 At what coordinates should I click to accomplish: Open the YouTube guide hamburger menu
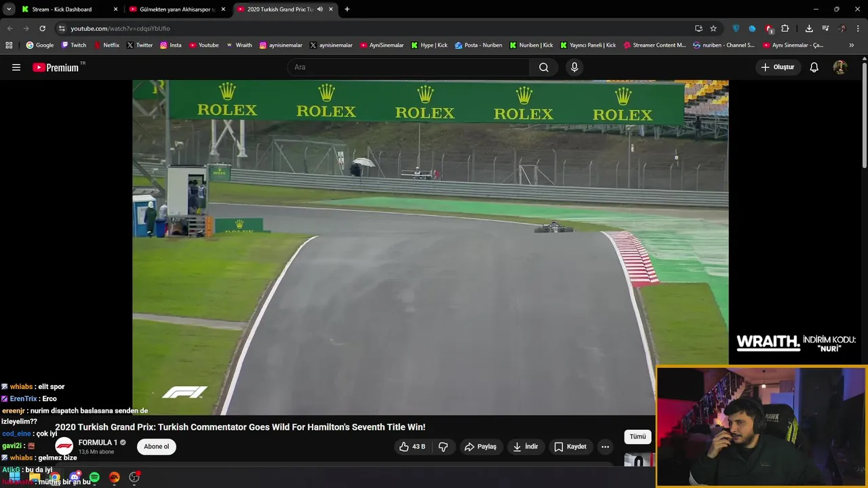tap(16, 67)
